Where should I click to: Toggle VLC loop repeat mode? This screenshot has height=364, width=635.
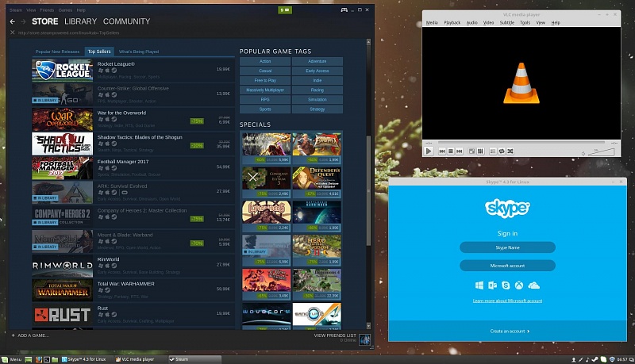pyautogui.click(x=501, y=151)
